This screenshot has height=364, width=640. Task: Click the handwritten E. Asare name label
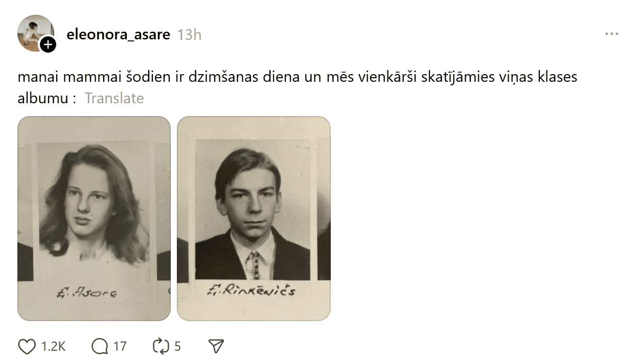coord(87,293)
